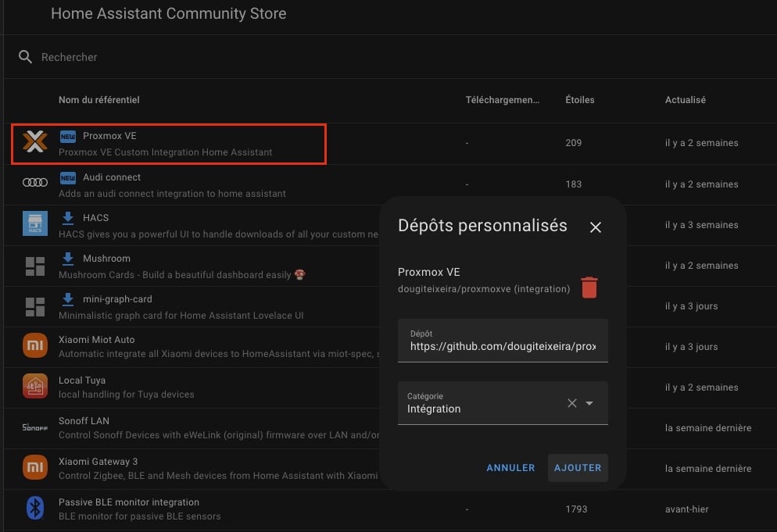The height and width of the screenshot is (532, 777).
Task: Click the 209 stars count for Proxmox VE
Action: (573, 143)
